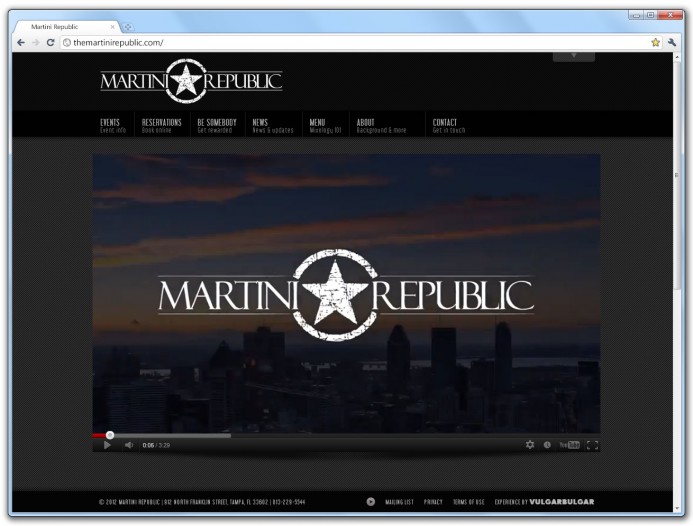Click the YouTube logo in the player
Screen dimensions: 693x526
(x=569, y=445)
